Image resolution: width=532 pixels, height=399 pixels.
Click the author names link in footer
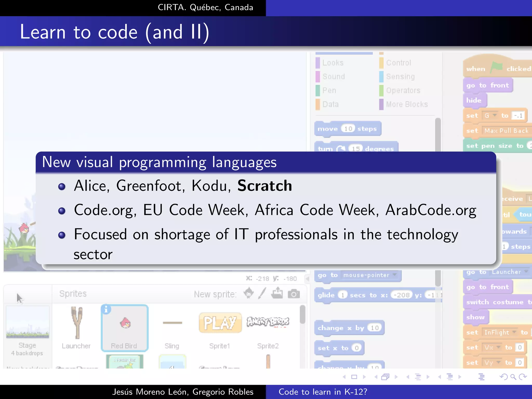pos(183,392)
